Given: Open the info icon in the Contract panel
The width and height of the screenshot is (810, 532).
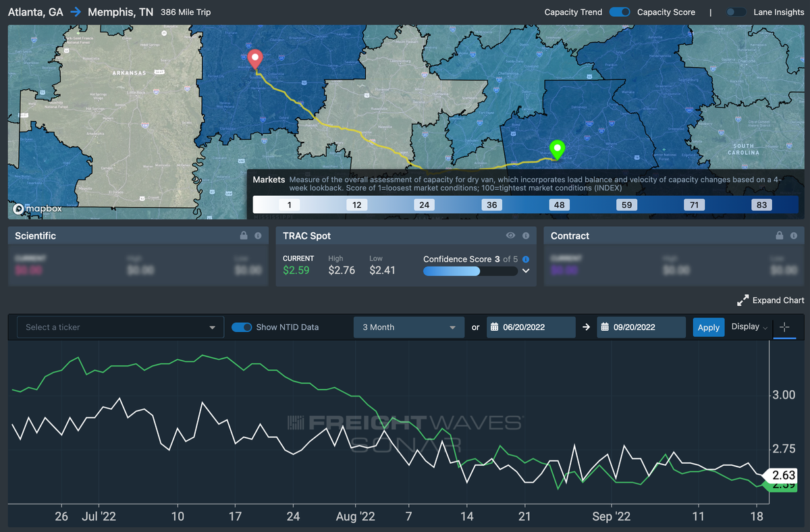Looking at the screenshot, I should click(794, 236).
